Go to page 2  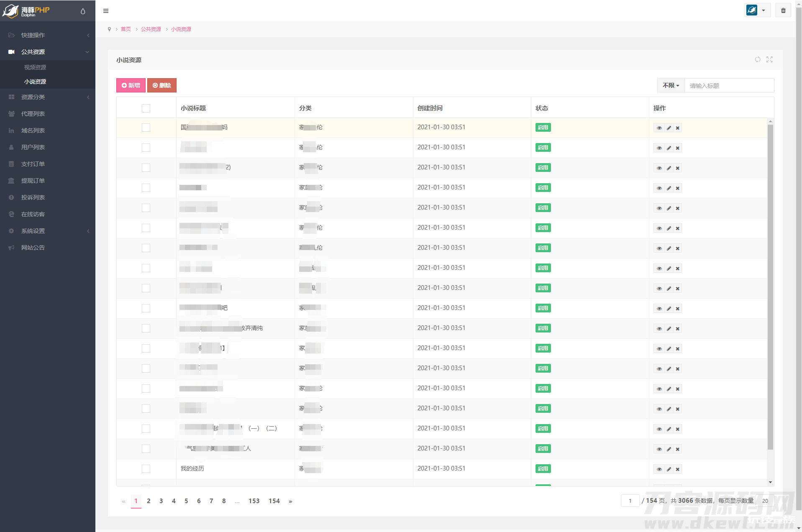[149, 501]
